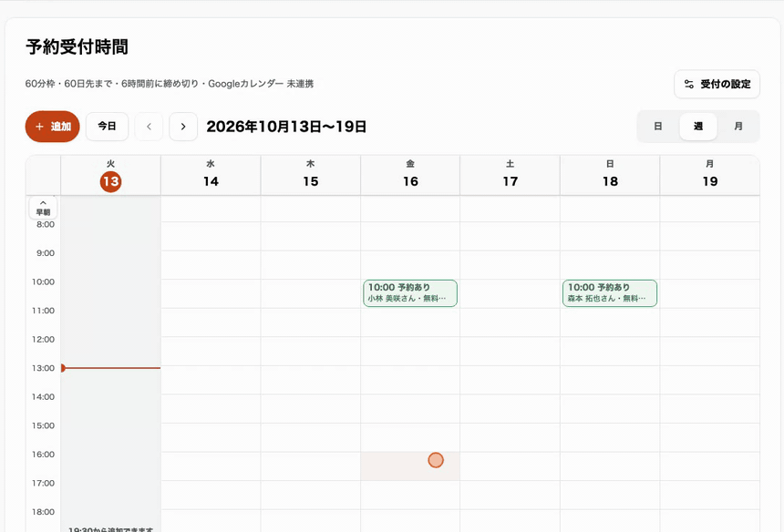Click the 14:00 time label
This screenshot has height=532, width=784.
44,397
